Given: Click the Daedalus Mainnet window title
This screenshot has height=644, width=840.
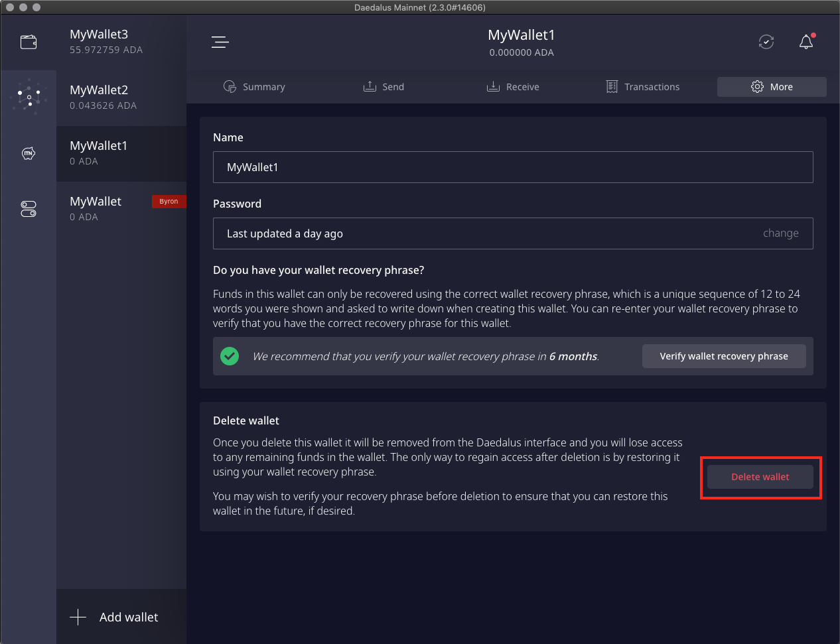Looking at the screenshot, I should pos(420,7).
